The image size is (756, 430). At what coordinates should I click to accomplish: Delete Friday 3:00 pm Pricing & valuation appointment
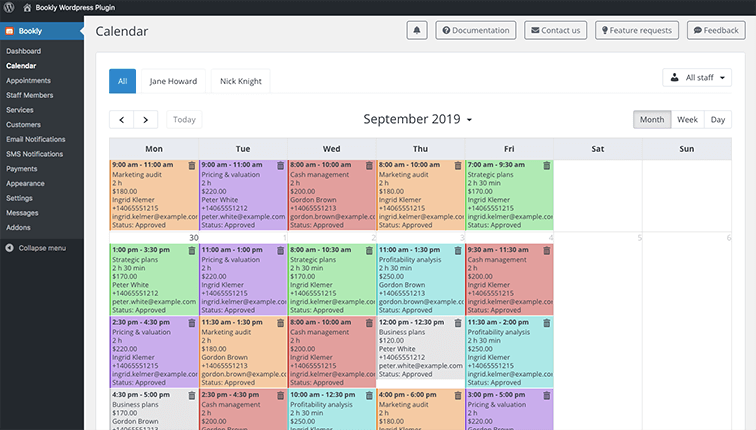(x=546, y=395)
